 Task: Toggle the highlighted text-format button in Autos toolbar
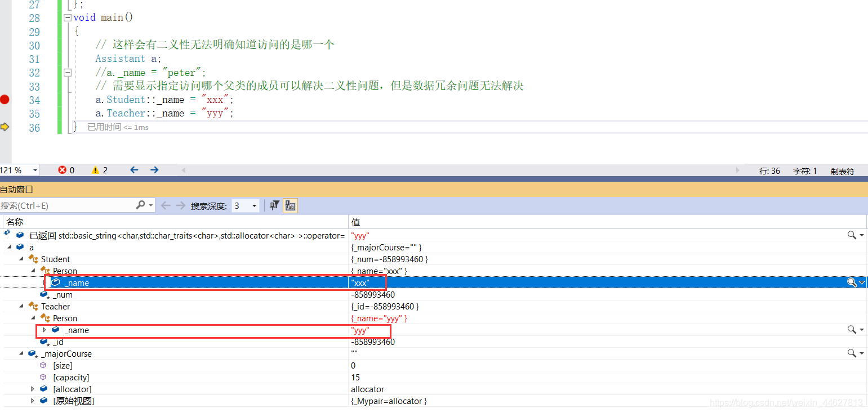(290, 206)
